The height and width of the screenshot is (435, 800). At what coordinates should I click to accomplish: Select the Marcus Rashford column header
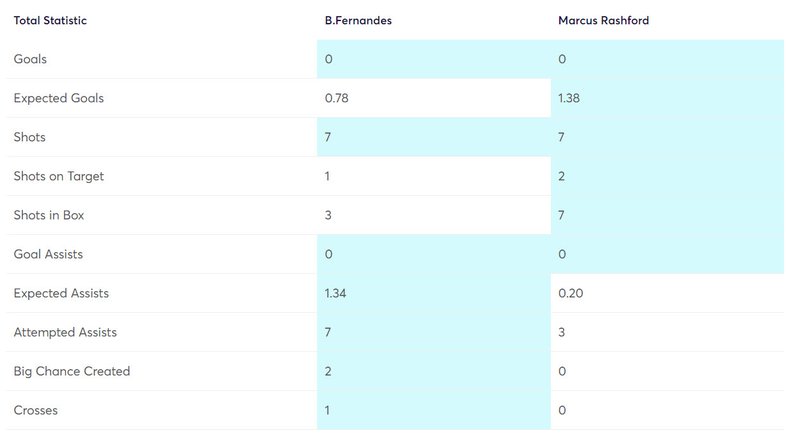coord(604,20)
